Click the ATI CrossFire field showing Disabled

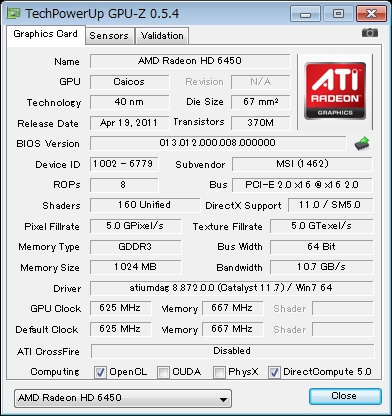click(232, 351)
